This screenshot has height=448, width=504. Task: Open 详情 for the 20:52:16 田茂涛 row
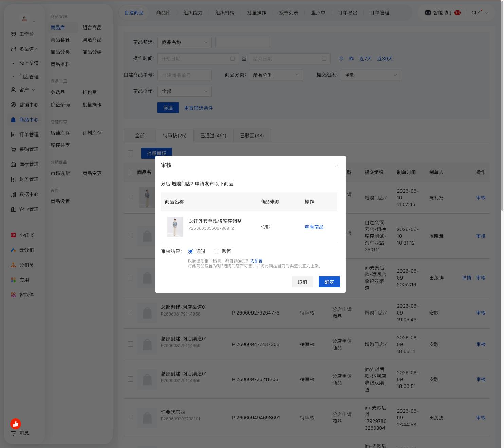pyautogui.click(x=466, y=277)
